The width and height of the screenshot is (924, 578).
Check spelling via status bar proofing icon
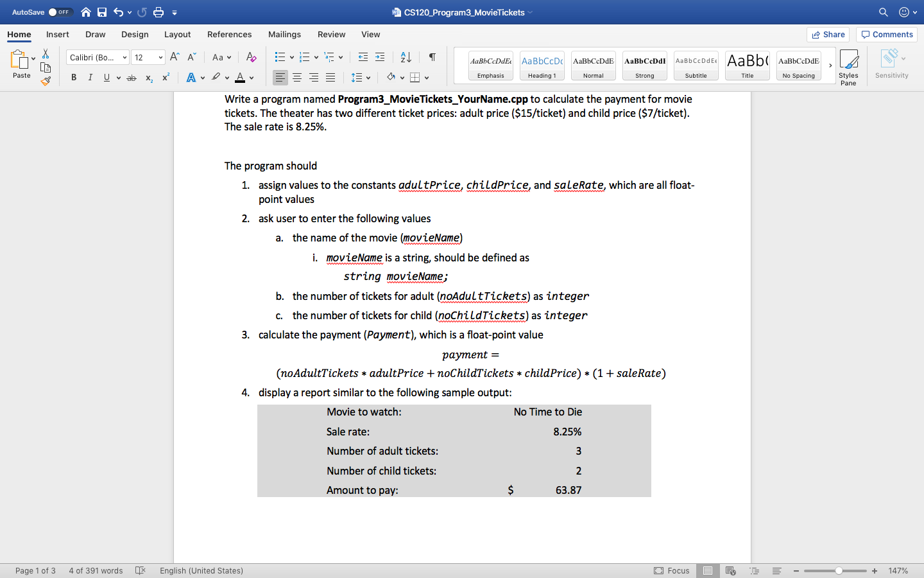pyautogui.click(x=140, y=570)
